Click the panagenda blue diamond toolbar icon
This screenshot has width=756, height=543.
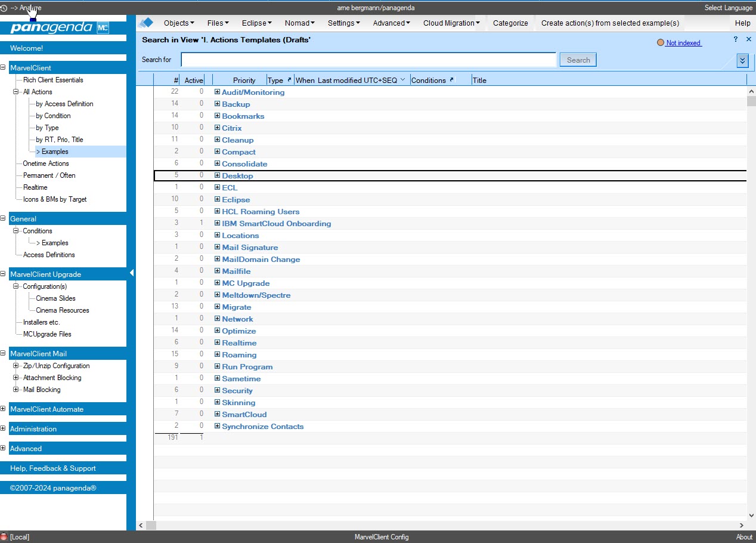146,23
